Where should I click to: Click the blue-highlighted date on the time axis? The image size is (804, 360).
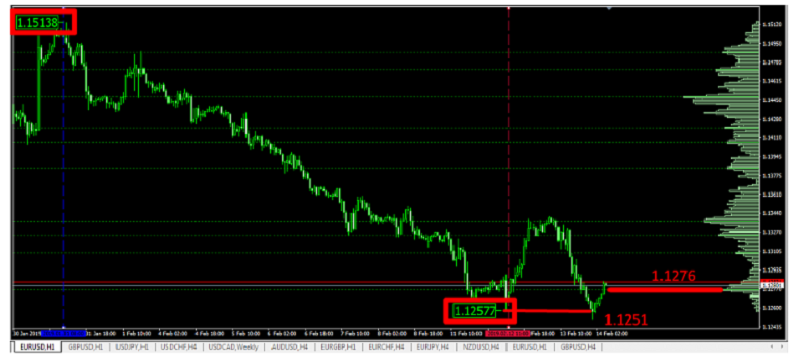tap(63, 333)
